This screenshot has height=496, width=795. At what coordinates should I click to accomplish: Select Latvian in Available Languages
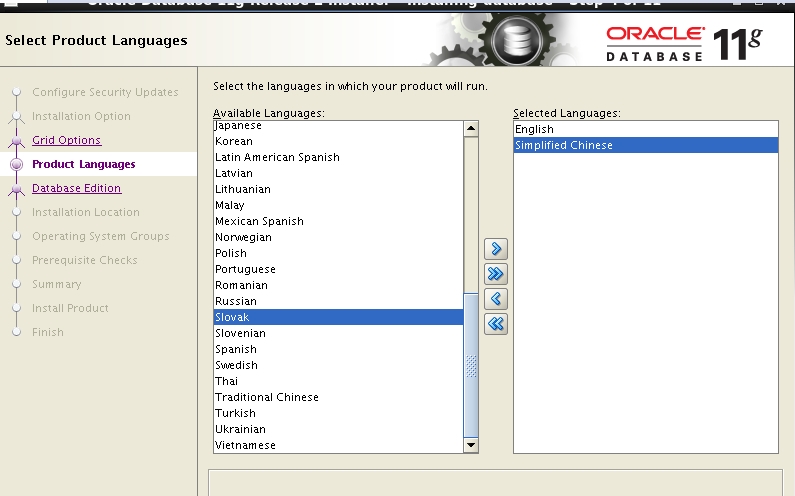(338, 173)
